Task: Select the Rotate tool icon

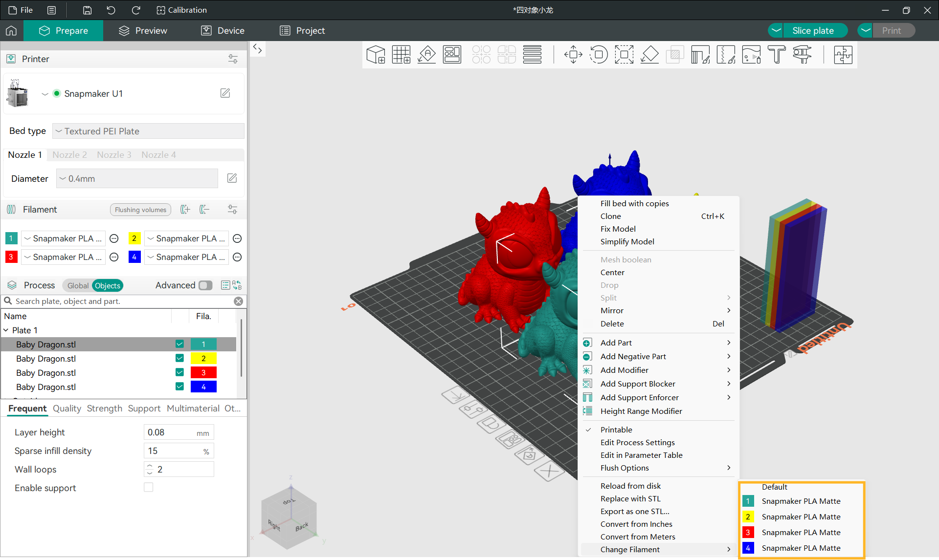Action: point(599,55)
